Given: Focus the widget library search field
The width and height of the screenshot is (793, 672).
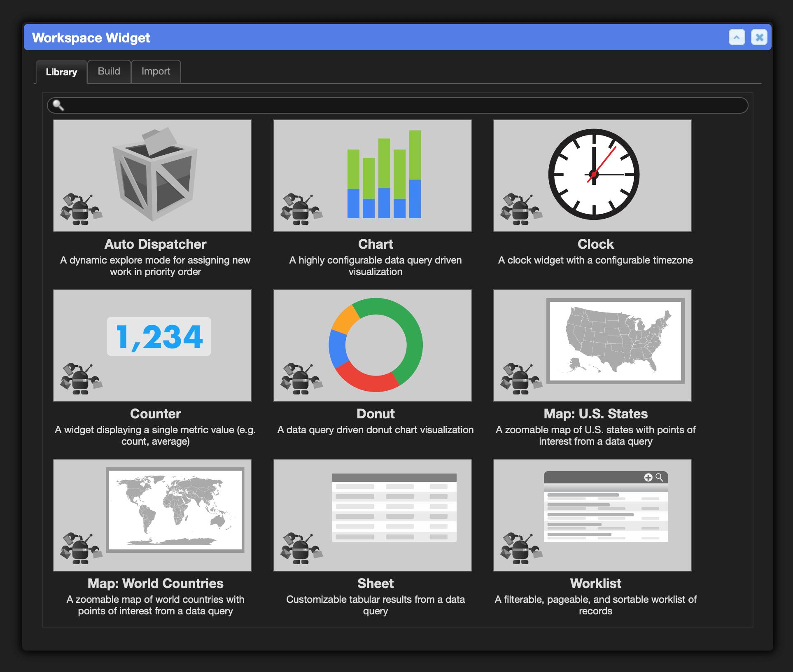Looking at the screenshot, I should click(x=398, y=105).
